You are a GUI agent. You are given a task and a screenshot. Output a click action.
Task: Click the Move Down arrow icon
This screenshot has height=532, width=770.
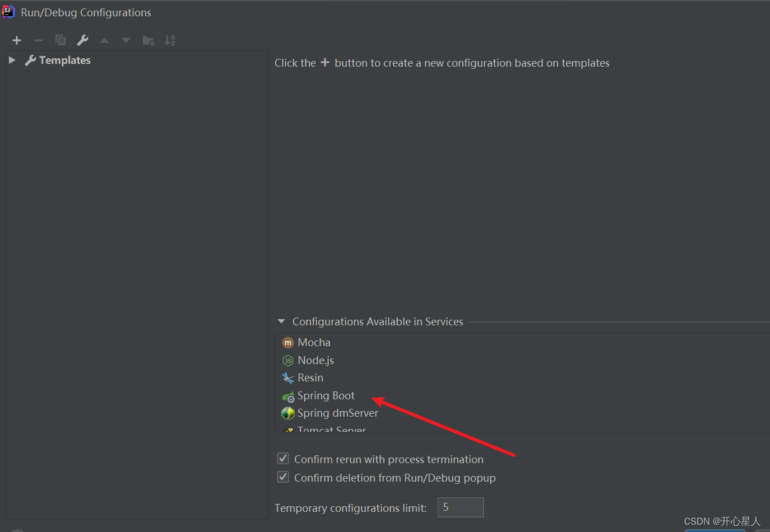point(126,40)
